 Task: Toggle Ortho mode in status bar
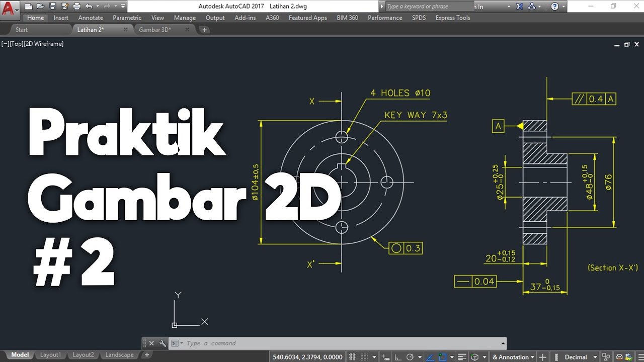pos(398,357)
